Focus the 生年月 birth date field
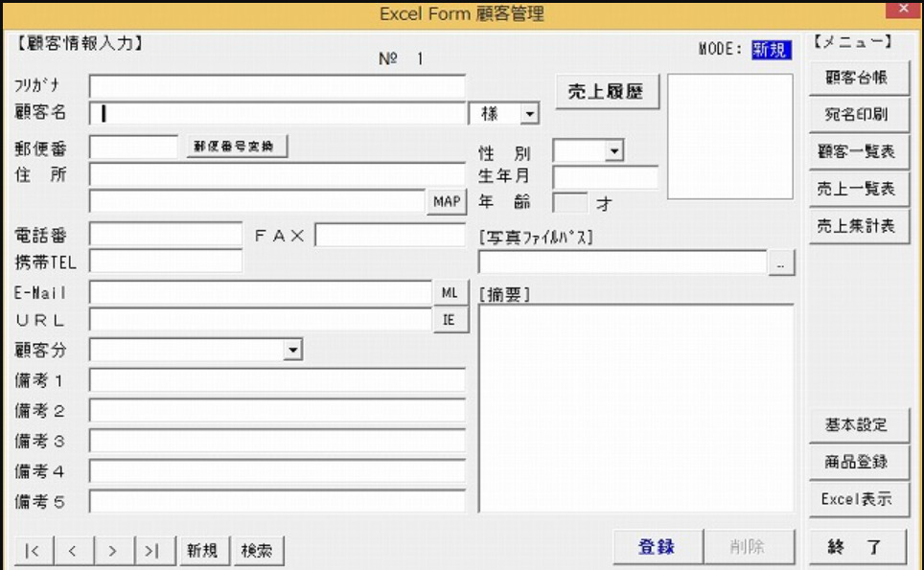This screenshot has height=570, width=924. click(x=605, y=177)
